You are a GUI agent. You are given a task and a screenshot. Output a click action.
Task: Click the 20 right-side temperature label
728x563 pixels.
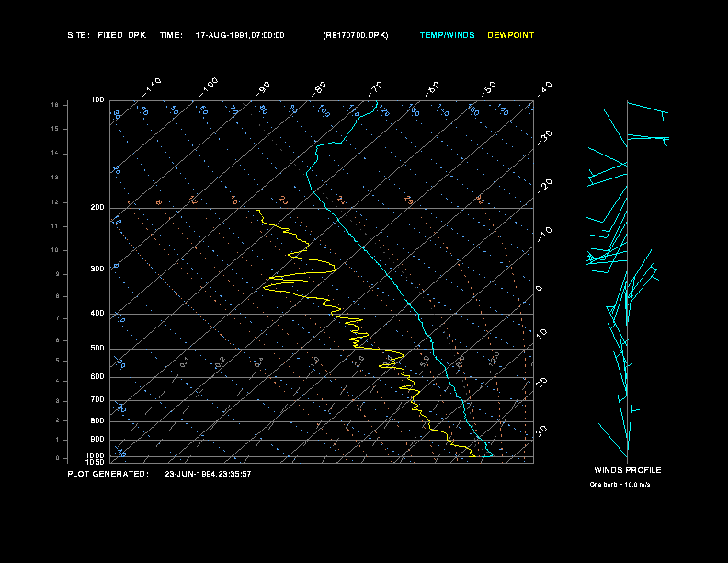point(541,383)
